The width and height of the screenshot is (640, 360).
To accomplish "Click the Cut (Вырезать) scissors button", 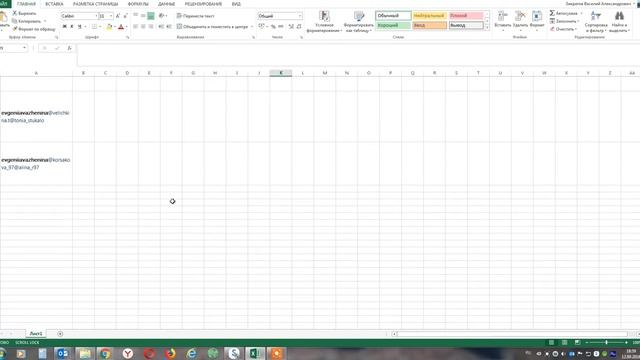I will [x=24, y=13].
